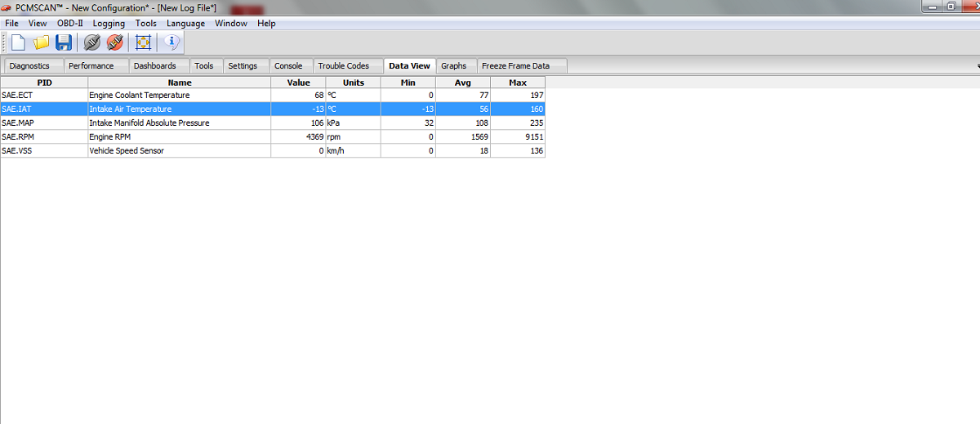
Task: Click the Max column header
Action: pyautogui.click(x=517, y=83)
